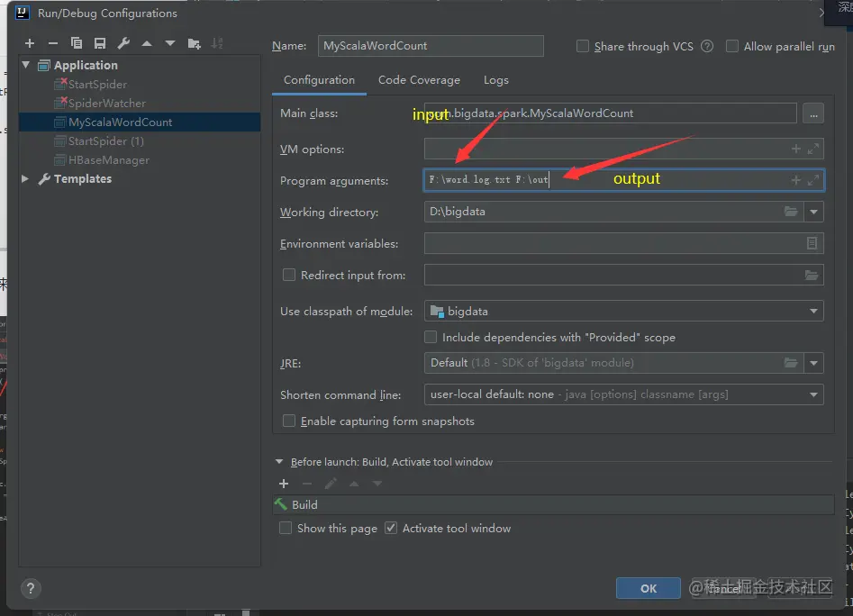Screen dimensions: 853x616
Task: Expand the VM options field editor
Action: point(813,149)
